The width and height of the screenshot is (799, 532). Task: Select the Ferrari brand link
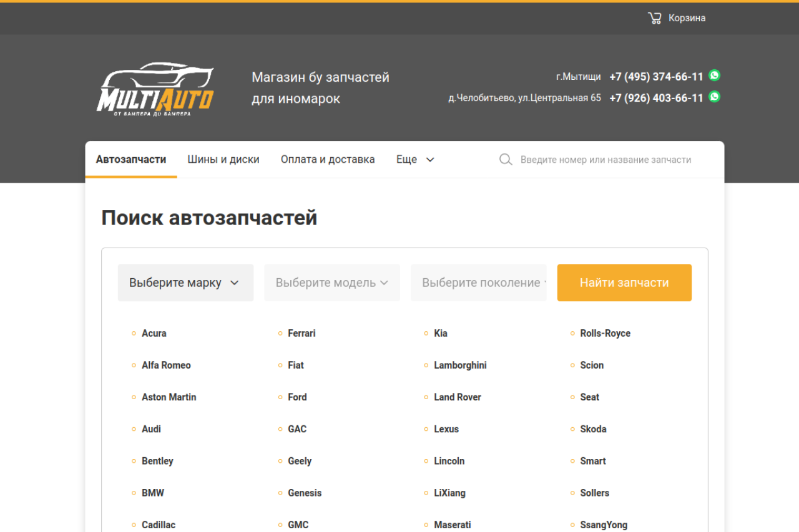click(301, 334)
